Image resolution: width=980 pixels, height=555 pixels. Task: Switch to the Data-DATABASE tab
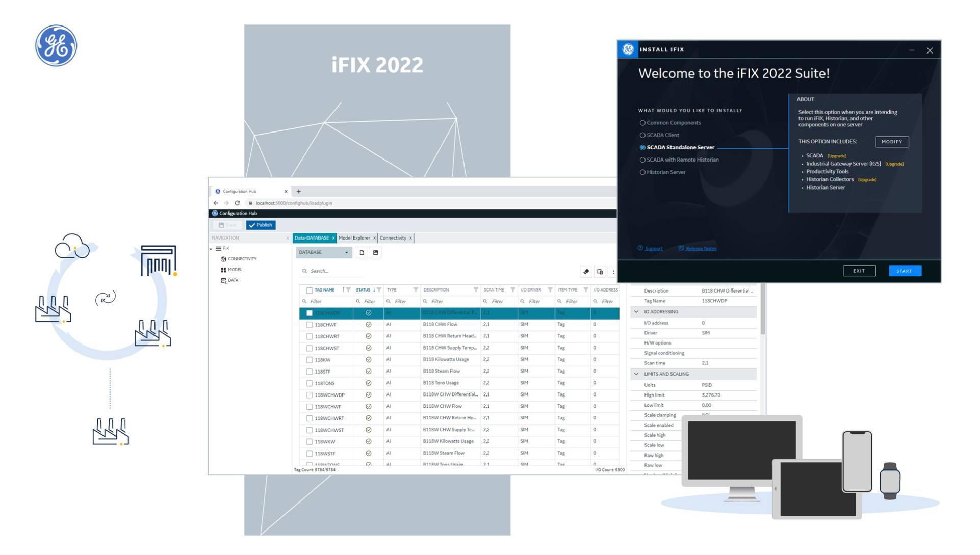312,239
